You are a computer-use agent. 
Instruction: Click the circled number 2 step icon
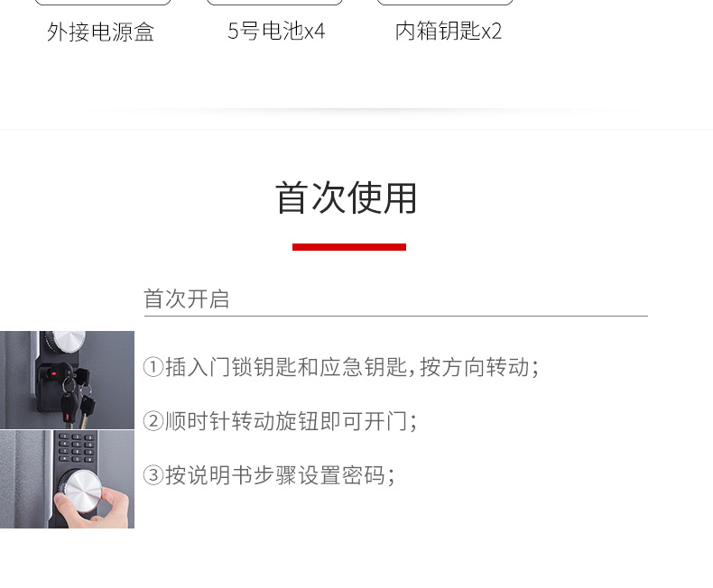[153, 421]
